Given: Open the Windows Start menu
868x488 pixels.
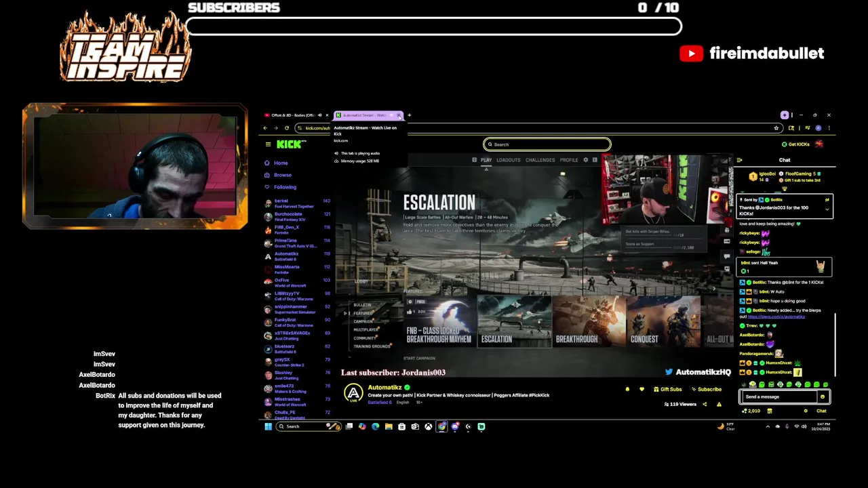Looking at the screenshot, I should 268,426.
